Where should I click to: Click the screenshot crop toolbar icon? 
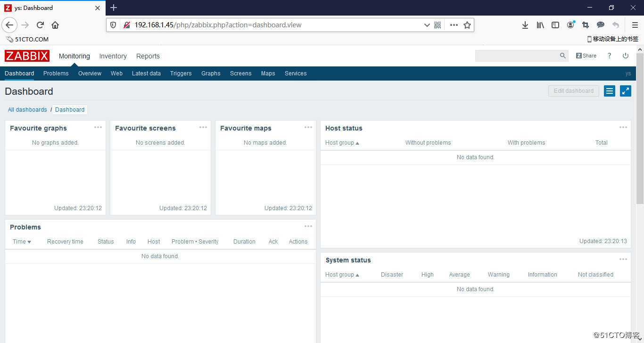tap(586, 25)
